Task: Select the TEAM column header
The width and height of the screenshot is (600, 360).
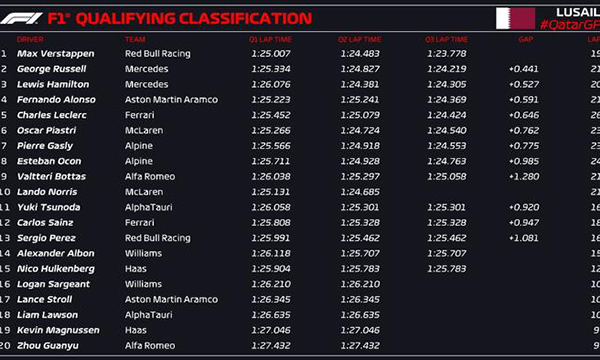Action: [135, 39]
